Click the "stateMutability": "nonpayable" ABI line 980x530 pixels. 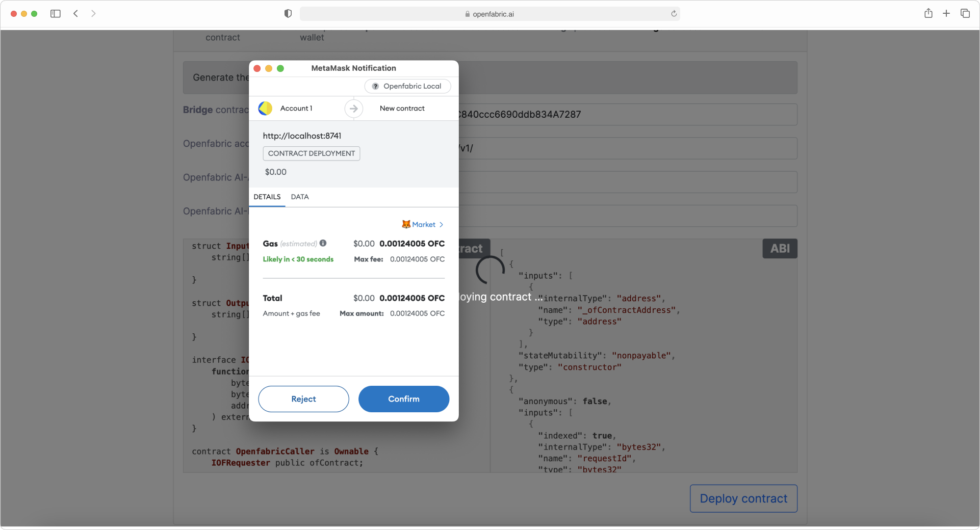click(597, 356)
